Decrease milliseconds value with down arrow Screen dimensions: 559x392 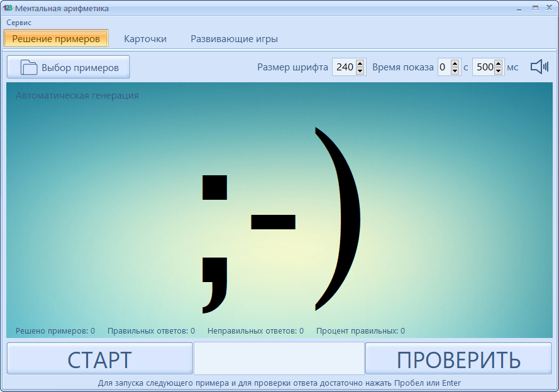point(499,71)
